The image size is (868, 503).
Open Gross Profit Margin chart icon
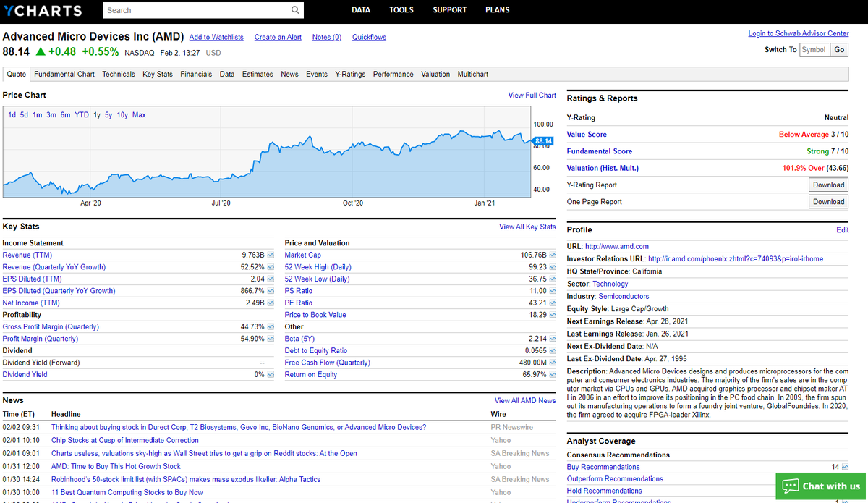point(271,327)
